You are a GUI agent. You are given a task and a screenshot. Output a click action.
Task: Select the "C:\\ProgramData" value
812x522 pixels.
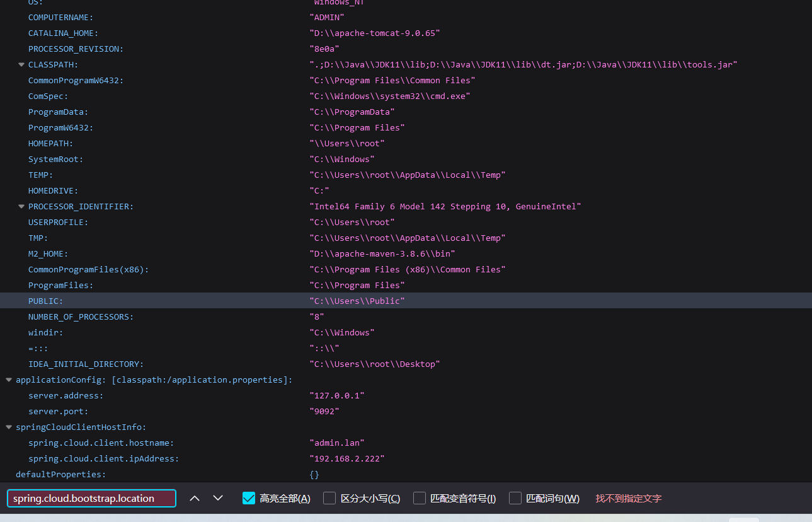352,112
